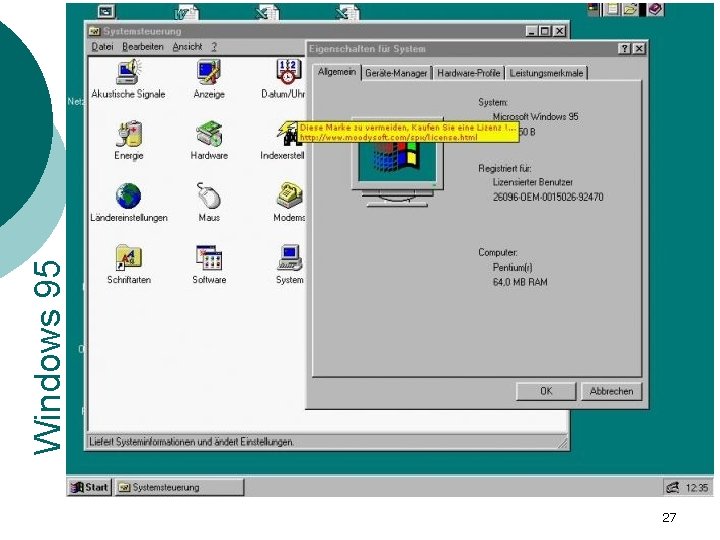Open the Energie power settings icon
The image size is (720, 540).
point(129,134)
